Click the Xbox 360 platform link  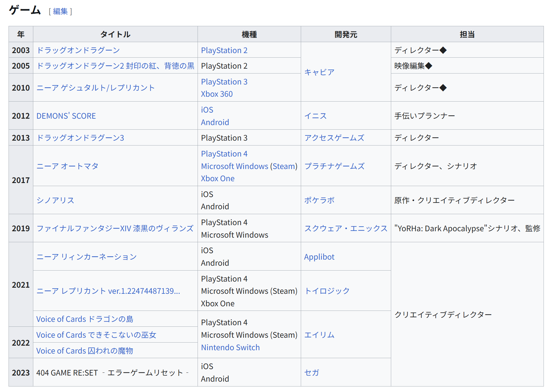click(217, 94)
